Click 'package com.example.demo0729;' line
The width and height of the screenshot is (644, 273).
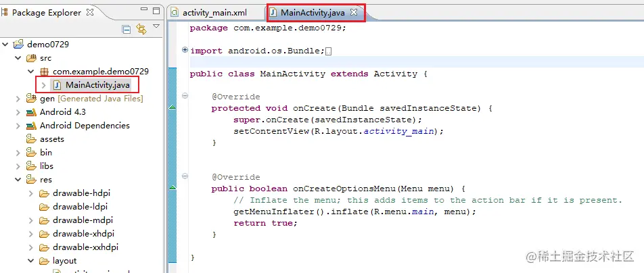268,28
